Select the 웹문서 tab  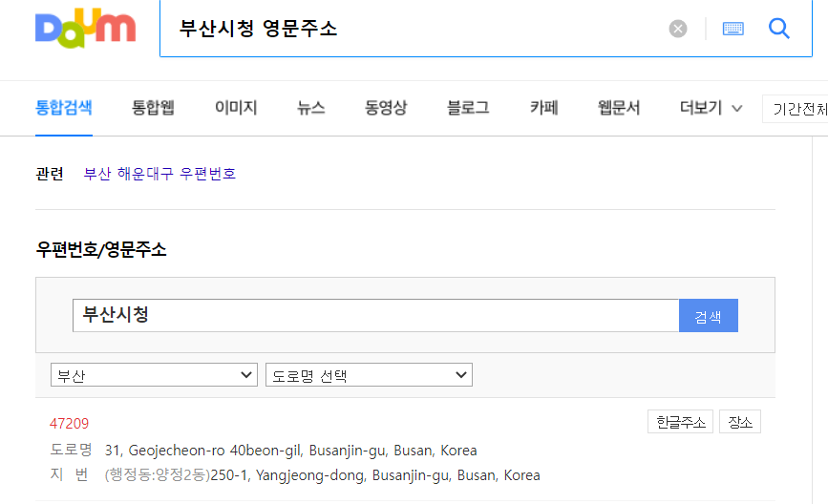(x=619, y=108)
